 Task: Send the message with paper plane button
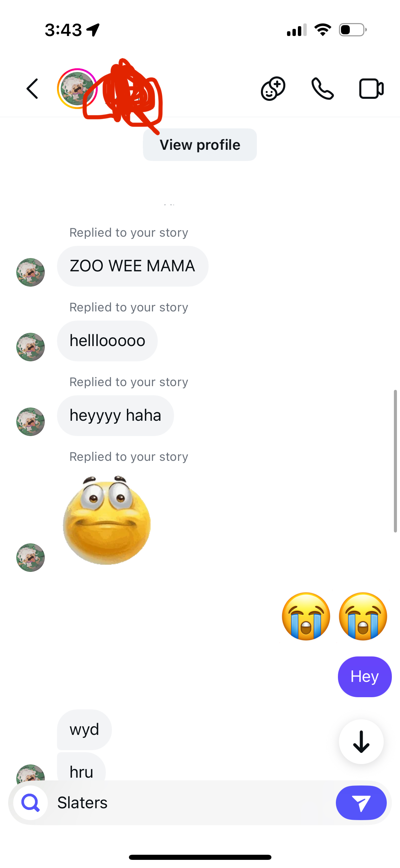click(x=361, y=803)
